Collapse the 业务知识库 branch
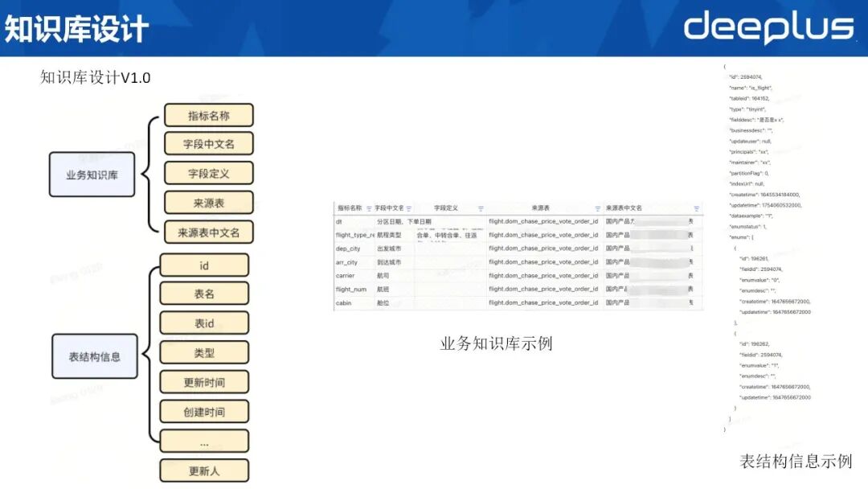This screenshot has height=489, width=868. [92, 174]
